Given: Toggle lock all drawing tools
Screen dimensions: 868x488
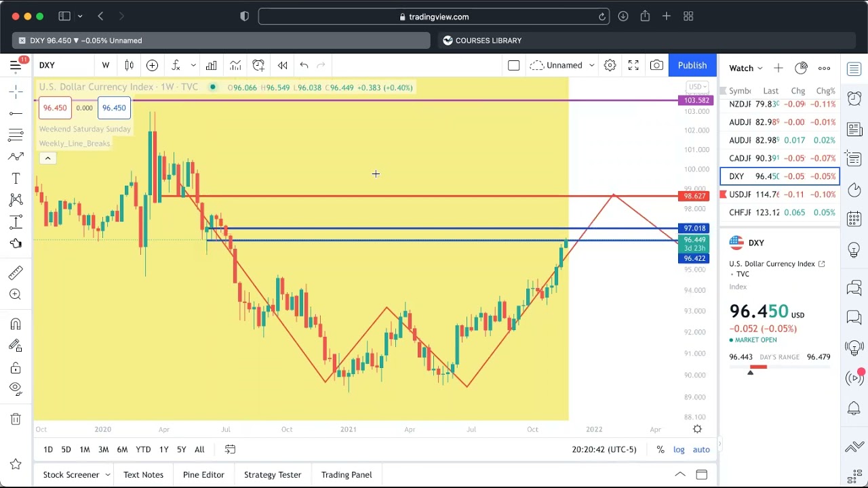Looking at the screenshot, I should point(16,367).
